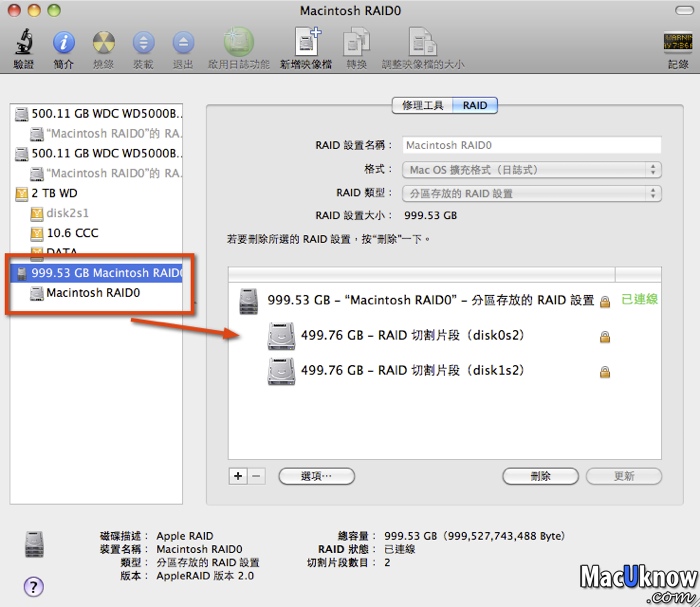
Task: Click the 轉換 convert image icon
Action: (x=356, y=43)
